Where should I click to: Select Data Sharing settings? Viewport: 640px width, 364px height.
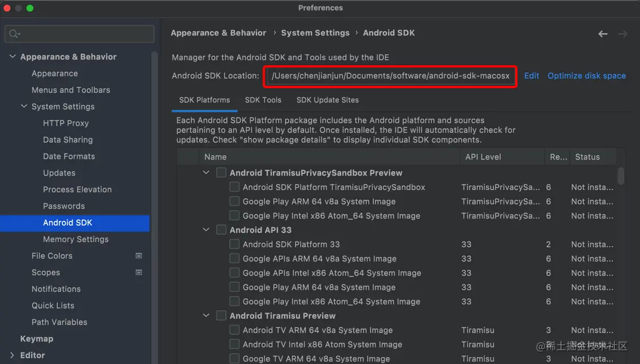tap(68, 140)
